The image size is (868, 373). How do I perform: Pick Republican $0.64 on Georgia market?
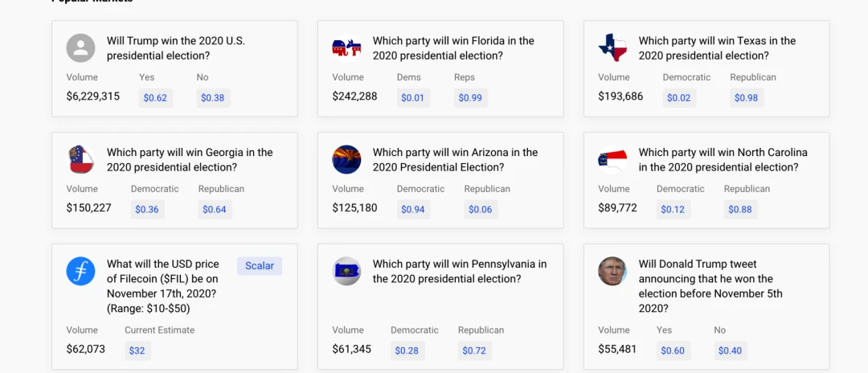click(x=215, y=209)
